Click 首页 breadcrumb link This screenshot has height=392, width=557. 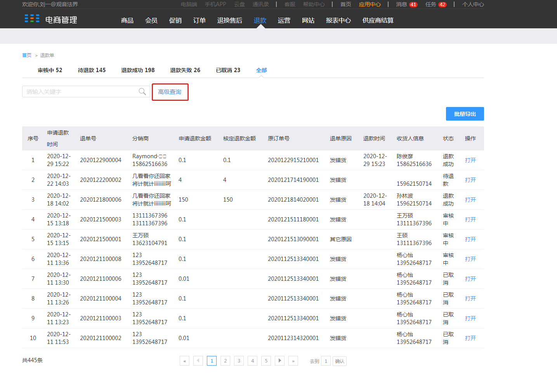[x=27, y=55]
